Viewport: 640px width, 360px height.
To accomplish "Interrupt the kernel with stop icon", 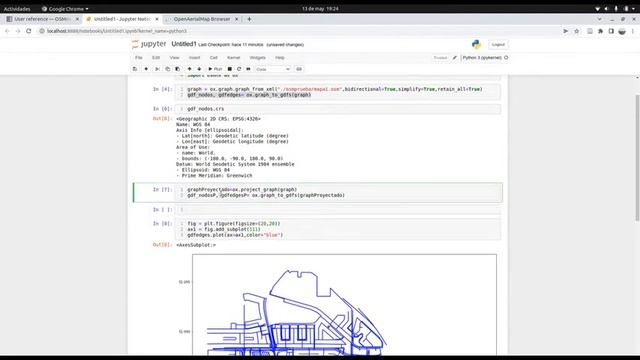I will coord(230,69).
